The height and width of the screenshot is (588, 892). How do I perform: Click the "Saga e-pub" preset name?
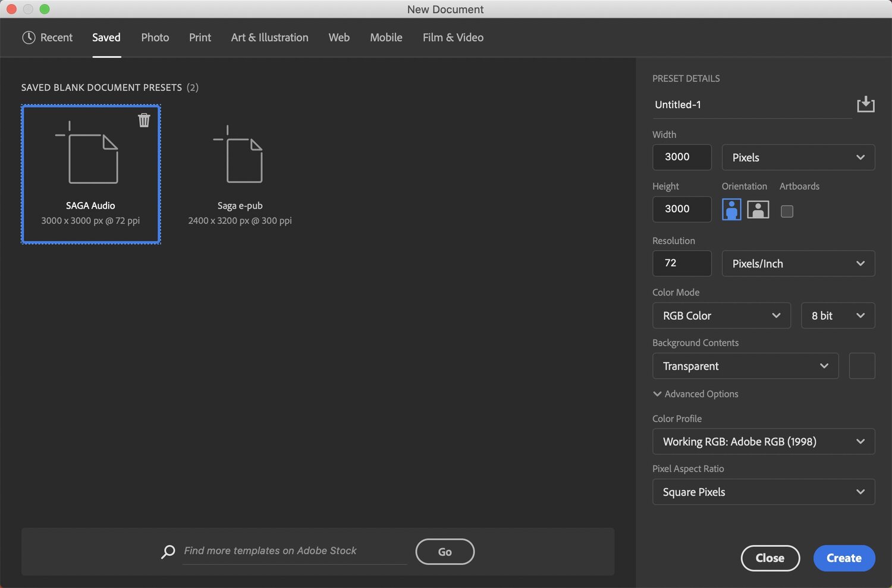click(x=240, y=206)
